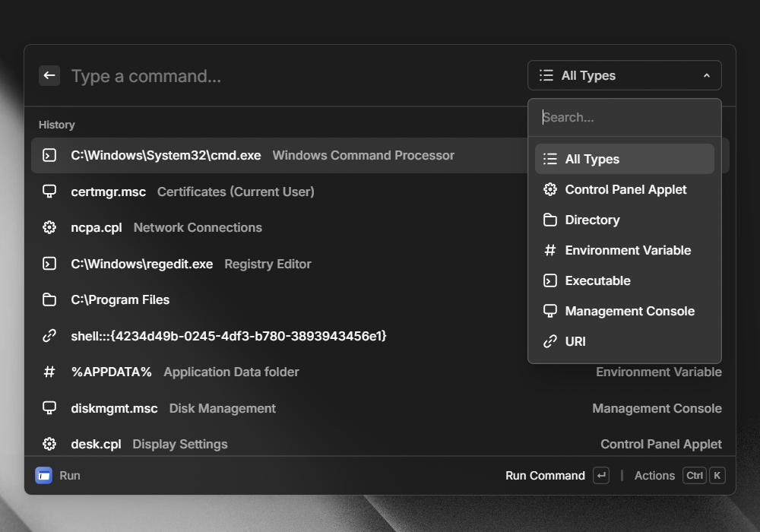
Task: Click the folder icon for C:\Program Files
Action: pos(49,299)
